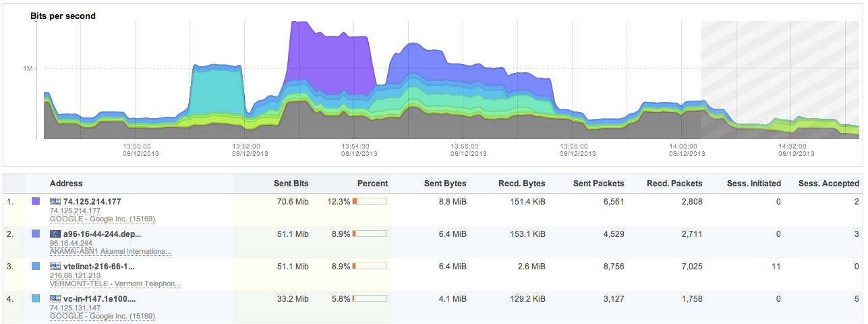868x324 pixels.
Task: Click the purple color swatch in row 1
Action: (x=36, y=201)
